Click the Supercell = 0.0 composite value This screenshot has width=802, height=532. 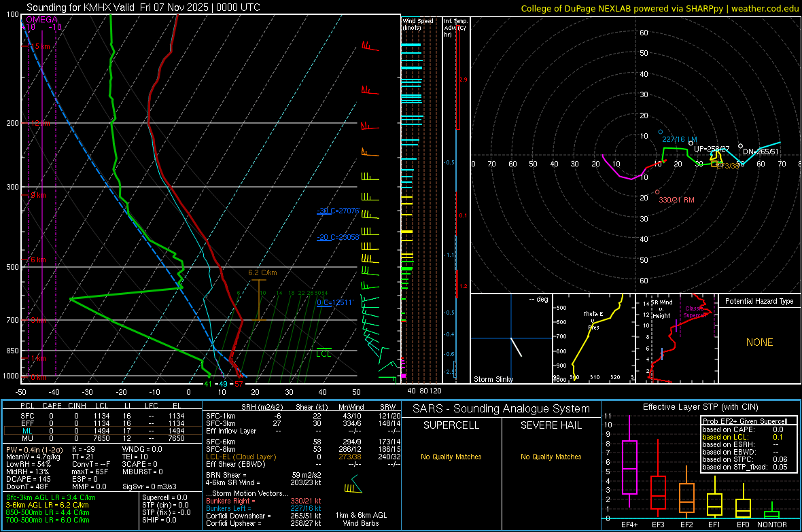[x=164, y=497]
